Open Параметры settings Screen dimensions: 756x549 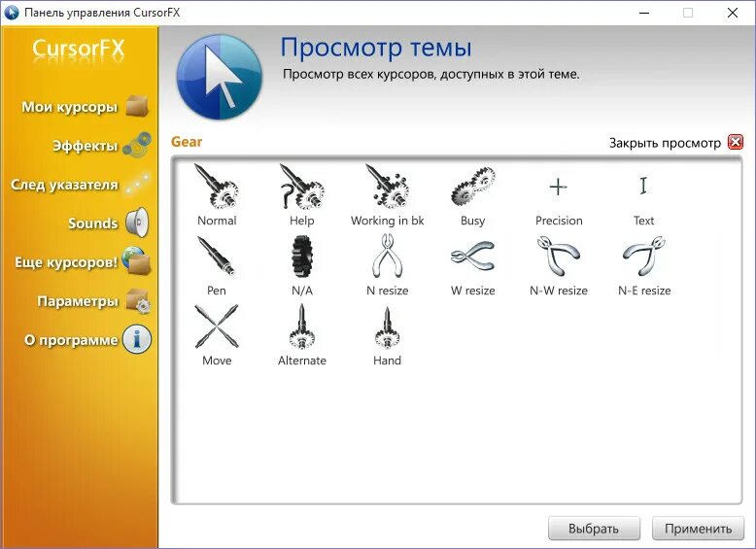93,301
